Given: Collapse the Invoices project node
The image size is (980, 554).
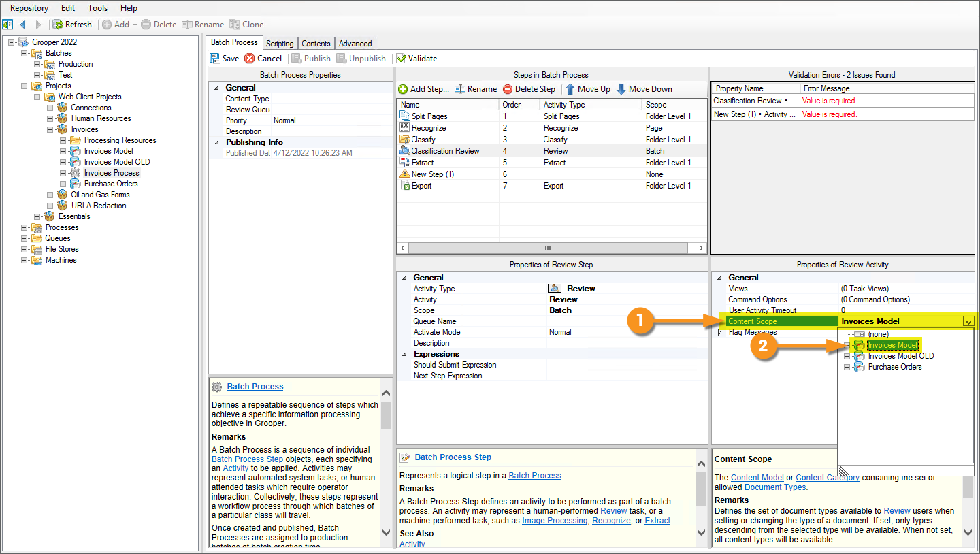Looking at the screenshot, I should (51, 129).
